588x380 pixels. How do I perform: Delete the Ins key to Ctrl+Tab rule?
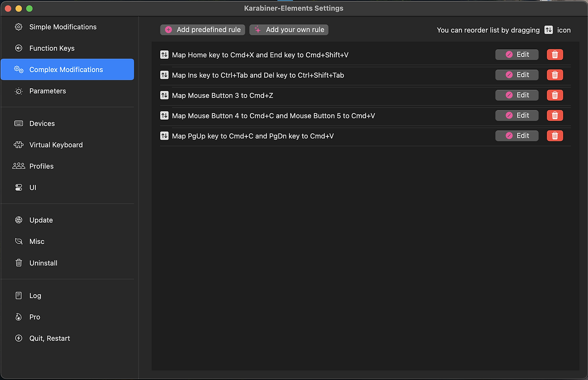tap(555, 75)
